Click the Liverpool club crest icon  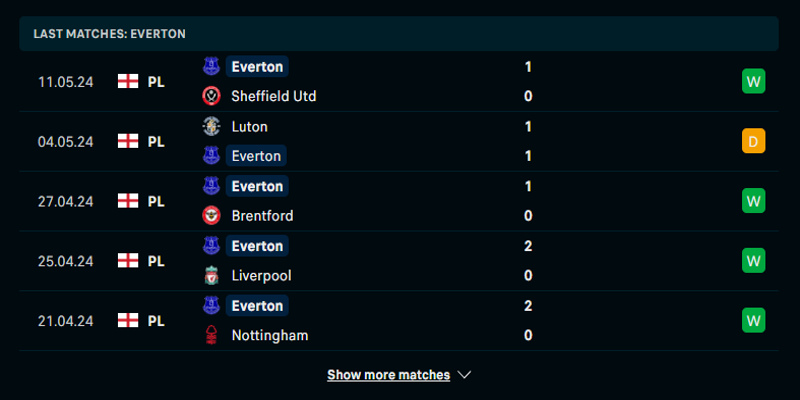click(x=211, y=275)
